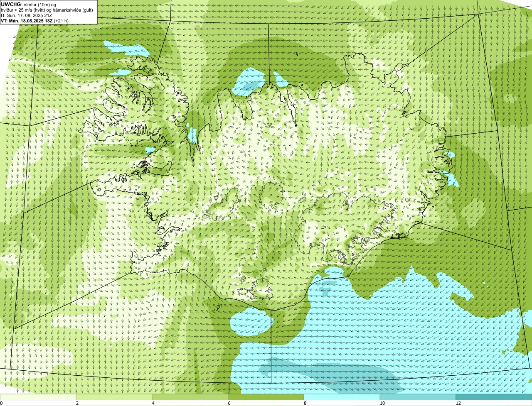This screenshot has height=406, width=532.
Task: Click the legend swatch between 10 and 12
Action: coord(419,397)
